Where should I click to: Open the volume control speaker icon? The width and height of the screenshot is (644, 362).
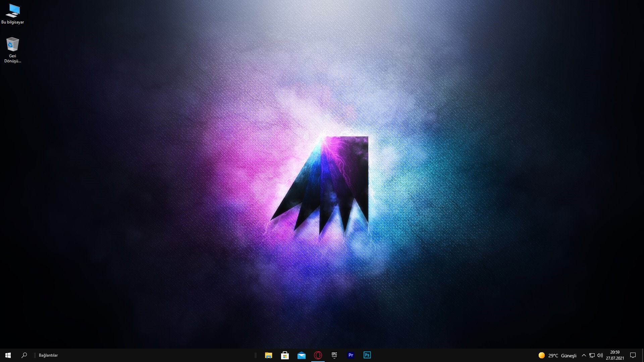pos(600,355)
